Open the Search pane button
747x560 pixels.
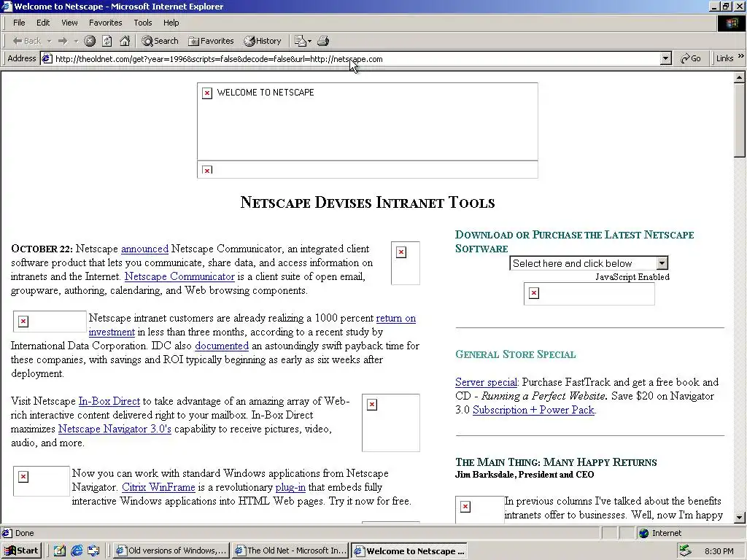coord(160,41)
